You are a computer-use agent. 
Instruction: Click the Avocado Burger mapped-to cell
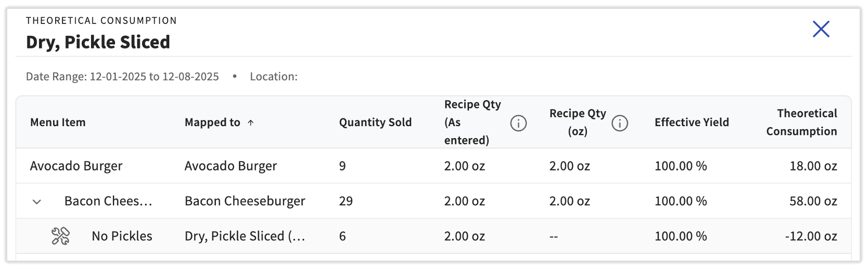coord(231,166)
